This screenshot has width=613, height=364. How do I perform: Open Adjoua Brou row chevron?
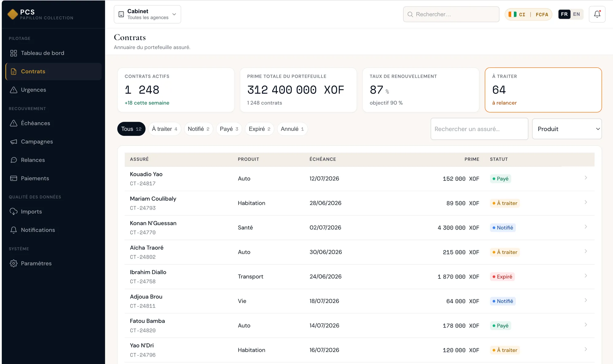tap(586, 300)
